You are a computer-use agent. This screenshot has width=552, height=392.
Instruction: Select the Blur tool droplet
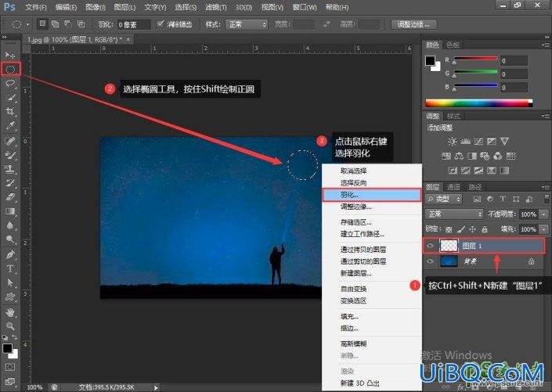pos(10,225)
